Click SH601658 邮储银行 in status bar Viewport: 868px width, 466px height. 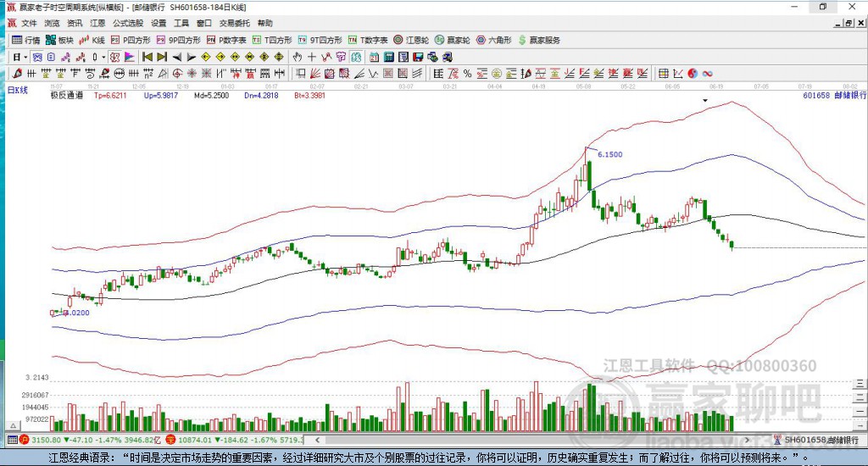click(821, 440)
